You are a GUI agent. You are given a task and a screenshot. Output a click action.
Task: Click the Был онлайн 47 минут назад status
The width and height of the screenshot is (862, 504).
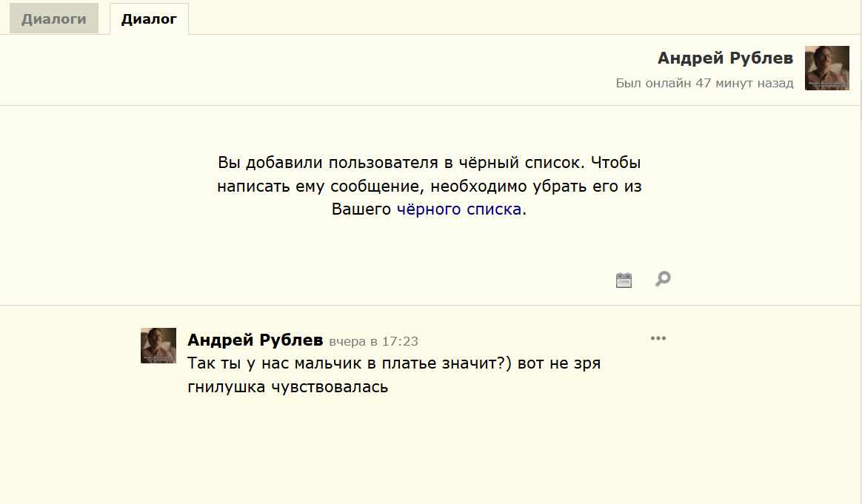pyautogui.click(x=704, y=83)
